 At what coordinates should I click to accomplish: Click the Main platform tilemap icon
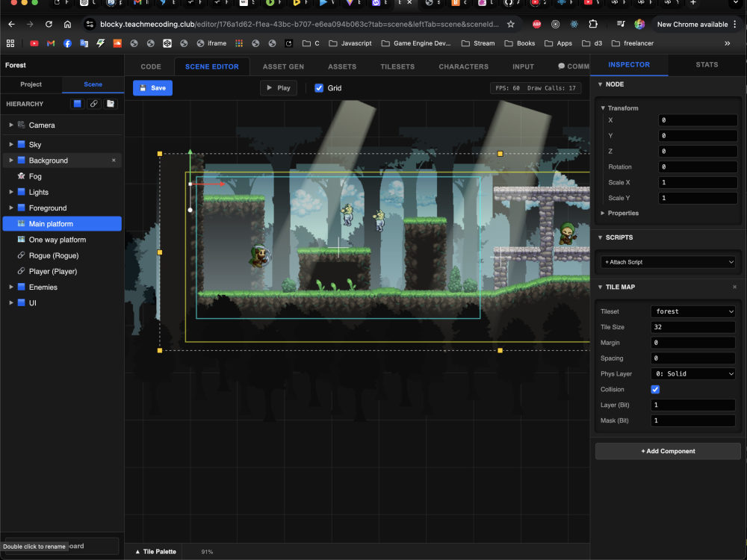22,223
